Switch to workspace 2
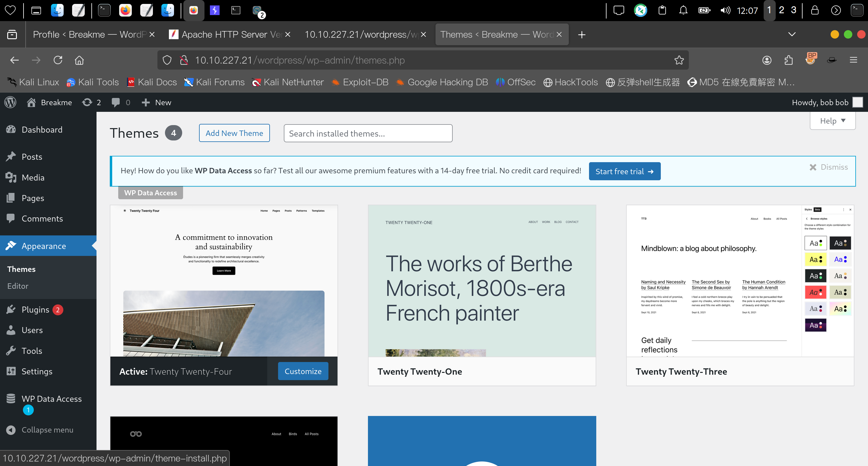This screenshot has width=868, height=466. pyautogui.click(x=782, y=10)
